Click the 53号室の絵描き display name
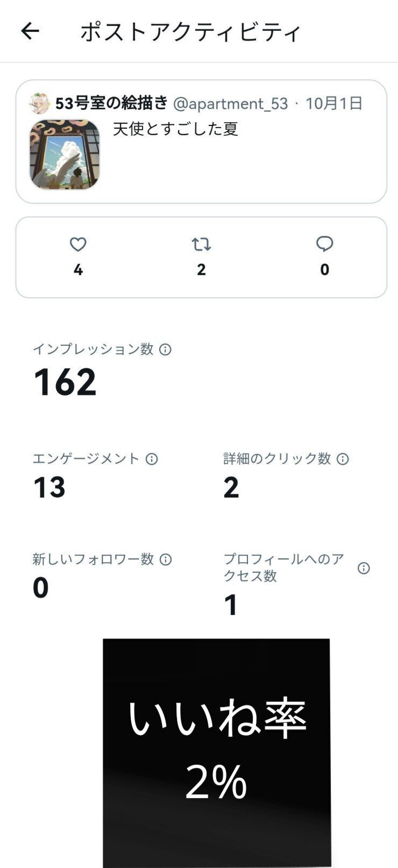 pos(111,103)
